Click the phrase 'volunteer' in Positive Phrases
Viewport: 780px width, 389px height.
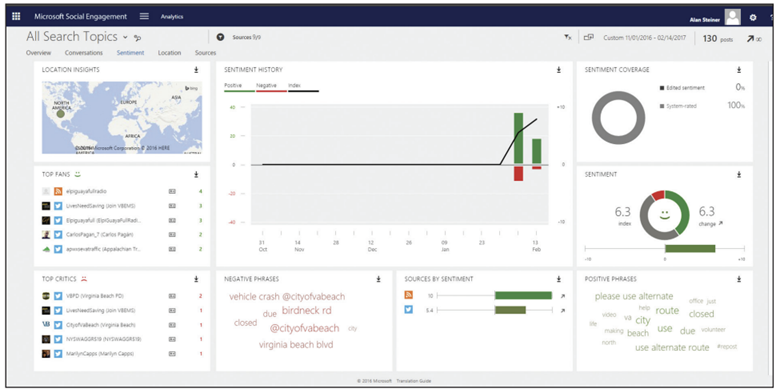click(x=713, y=329)
